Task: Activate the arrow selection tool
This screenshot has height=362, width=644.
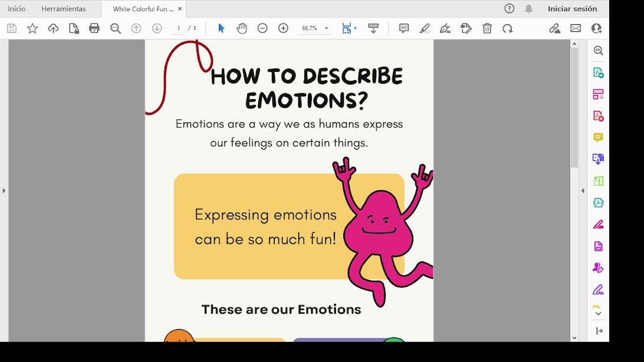Action: [221, 28]
